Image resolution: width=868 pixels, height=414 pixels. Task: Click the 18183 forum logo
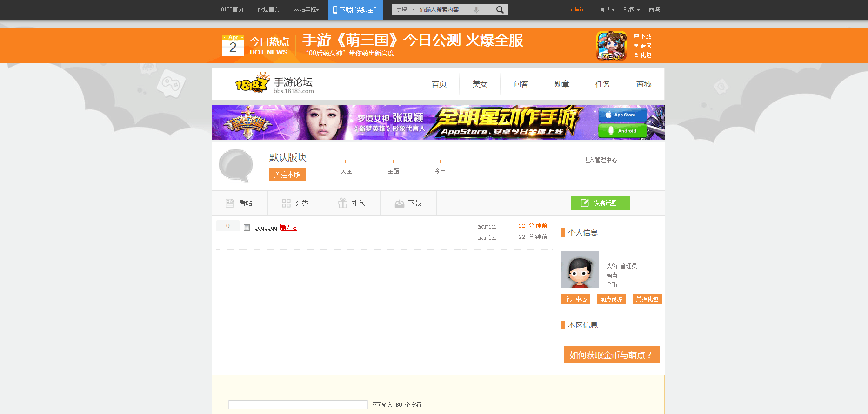tap(274, 84)
